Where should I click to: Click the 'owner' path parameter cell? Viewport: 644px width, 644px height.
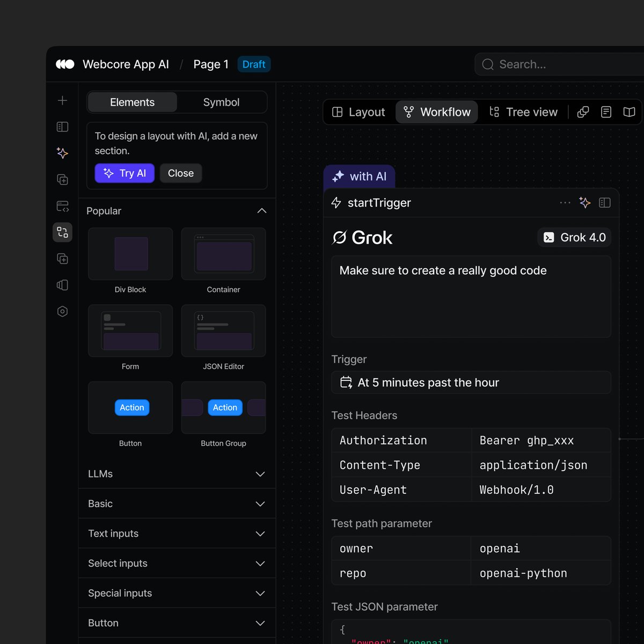click(401, 548)
